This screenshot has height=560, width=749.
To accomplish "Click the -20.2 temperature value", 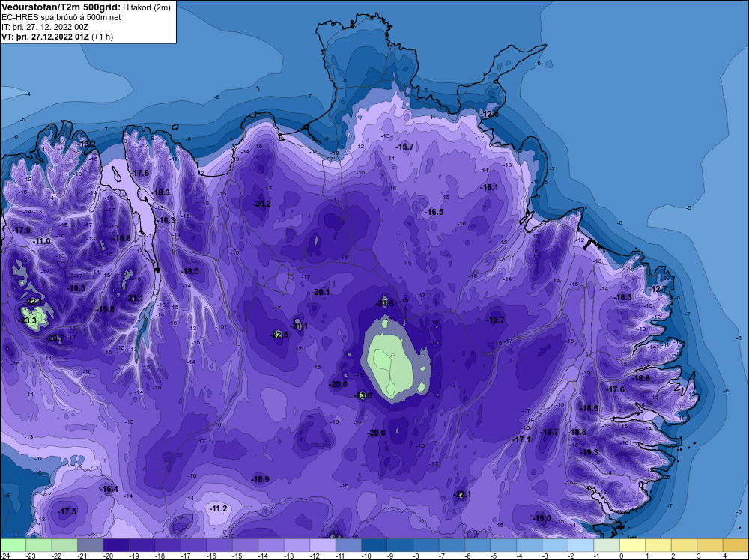I will [x=261, y=204].
